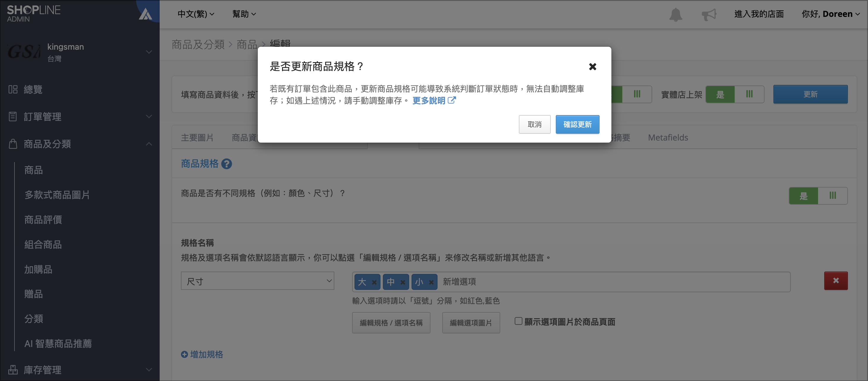The image size is (868, 381).
Task: Click the question mark beside 商品規格
Action: pos(226,164)
